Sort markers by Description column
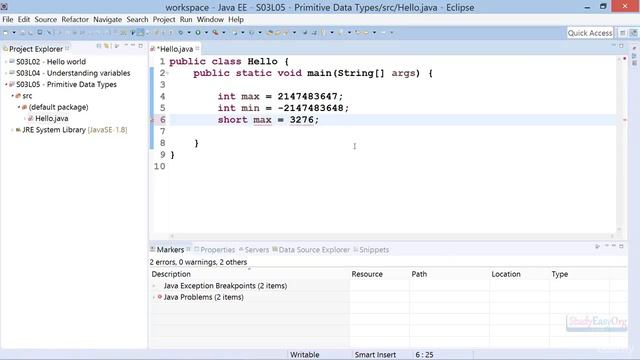 250,274
